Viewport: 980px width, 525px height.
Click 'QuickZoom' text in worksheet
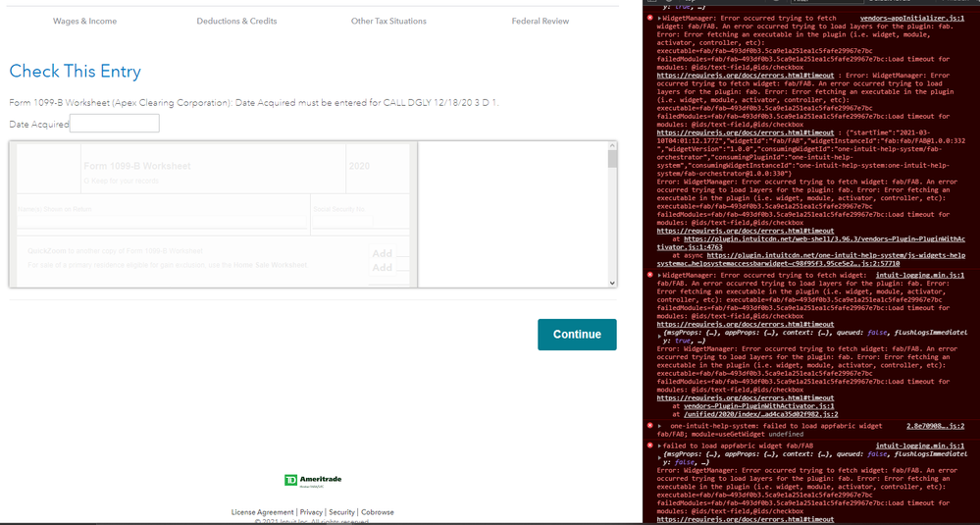(x=47, y=250)
